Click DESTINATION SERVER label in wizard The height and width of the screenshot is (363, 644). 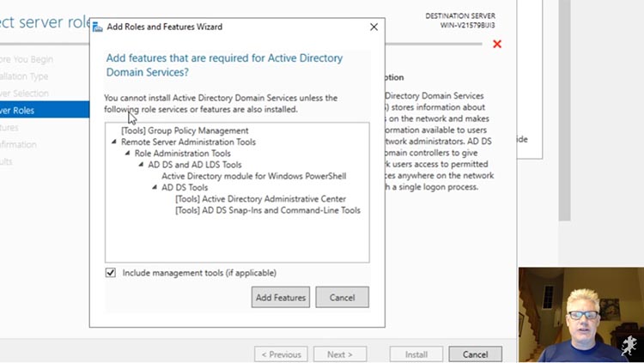click(460, 16)
